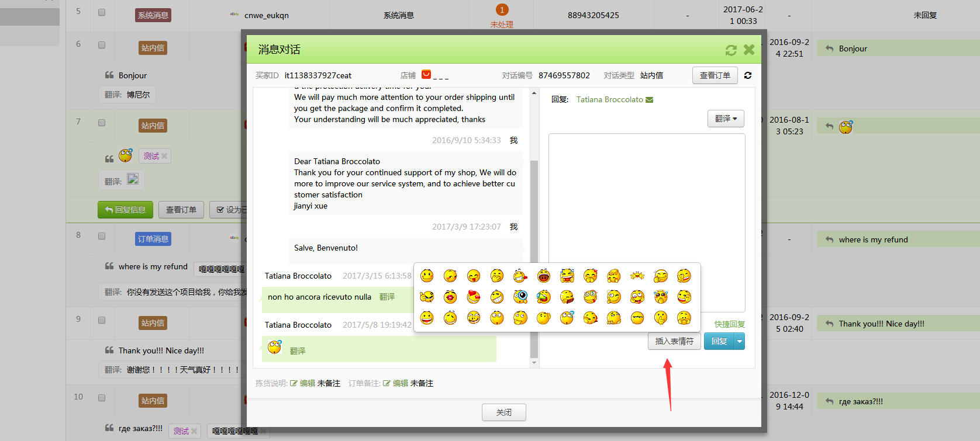Click the conversation scrollbar thumb
This screenshot has height=441, width=980.
pos(534,257)
